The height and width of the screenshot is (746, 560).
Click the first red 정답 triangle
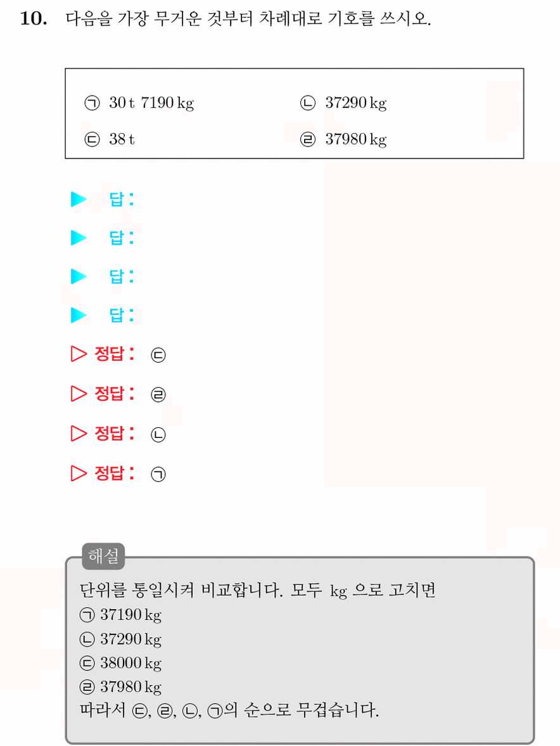79,354
